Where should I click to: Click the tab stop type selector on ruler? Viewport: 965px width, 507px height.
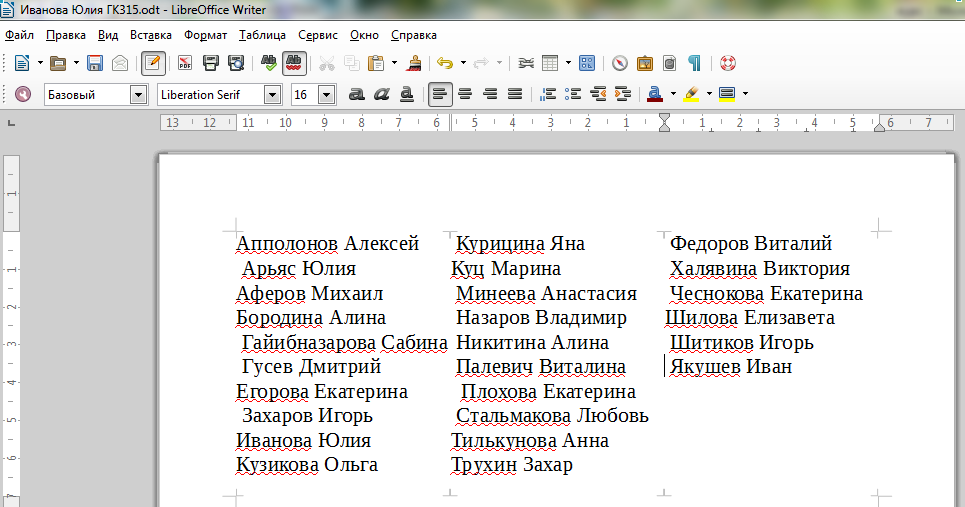click(x=11, y=123)
